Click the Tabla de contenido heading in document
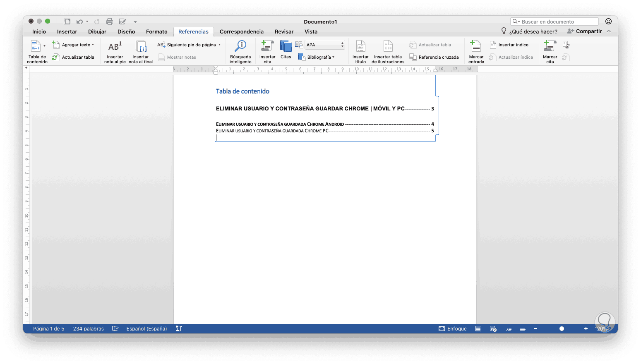 point(242,91)
